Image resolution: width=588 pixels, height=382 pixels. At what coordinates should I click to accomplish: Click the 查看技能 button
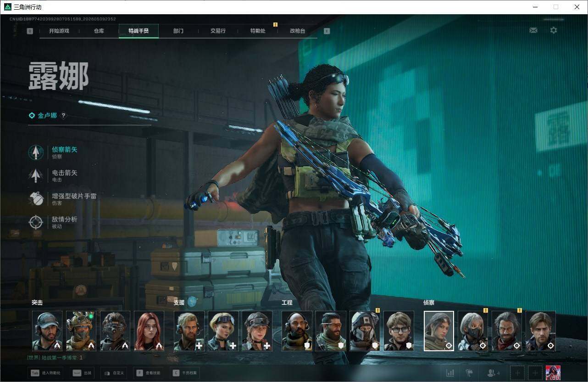pyautogui.click(x=149, y=373)
